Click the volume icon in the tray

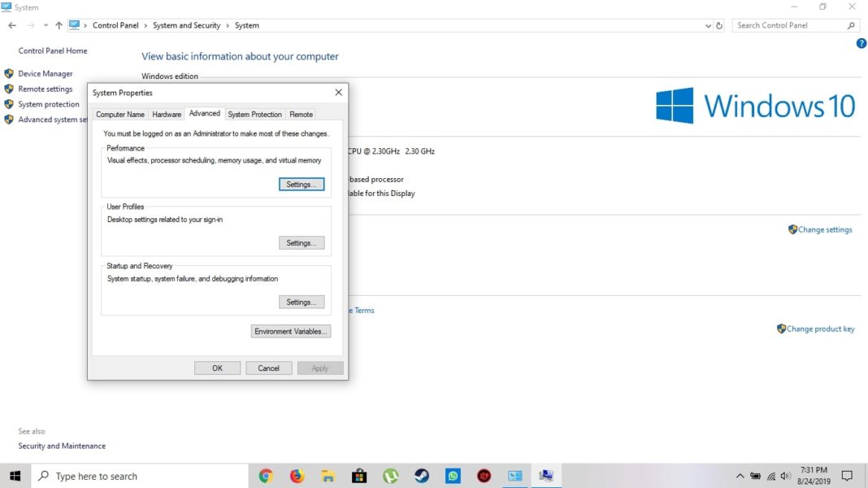click(x=785, y=475)
